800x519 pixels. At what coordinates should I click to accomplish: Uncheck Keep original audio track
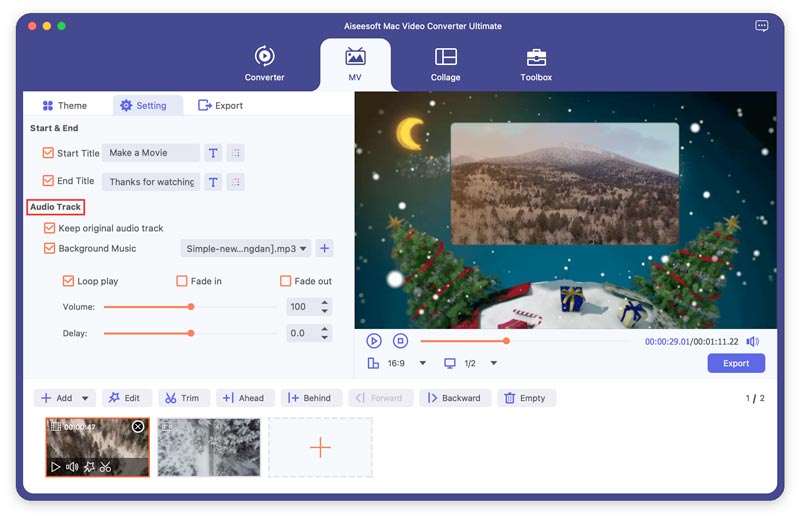tap(49, 228)
